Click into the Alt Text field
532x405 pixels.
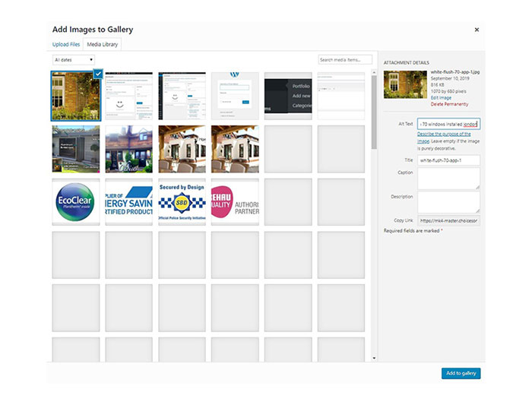448,124
